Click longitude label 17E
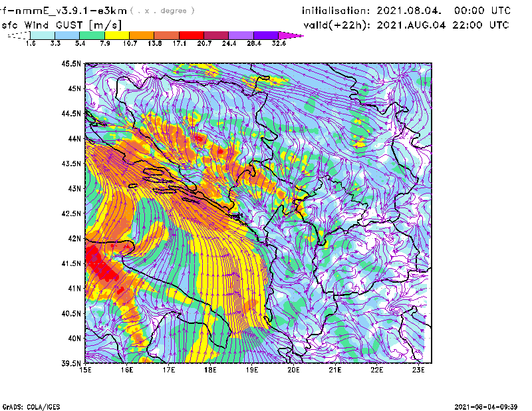 (169, 370)
